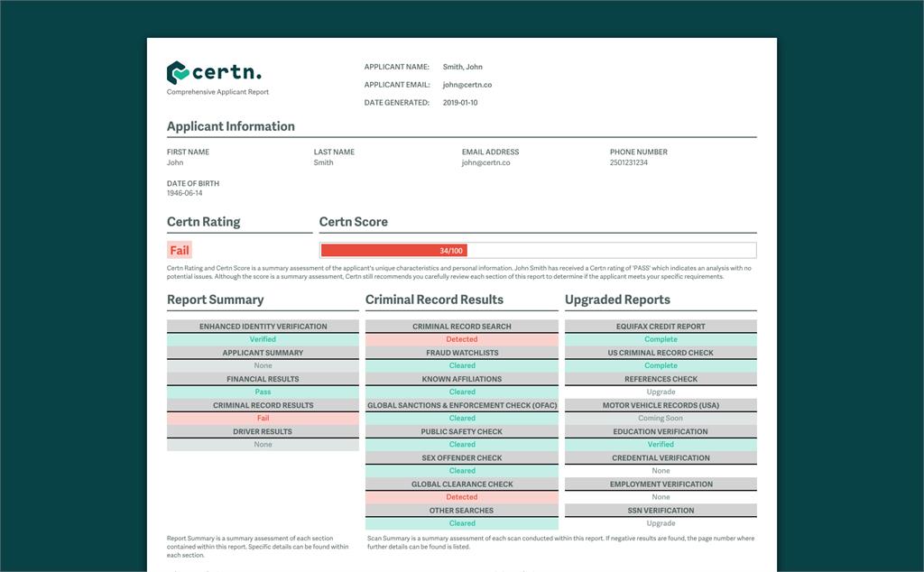Toggle the Pass status under Financial Results

(263, 392)
